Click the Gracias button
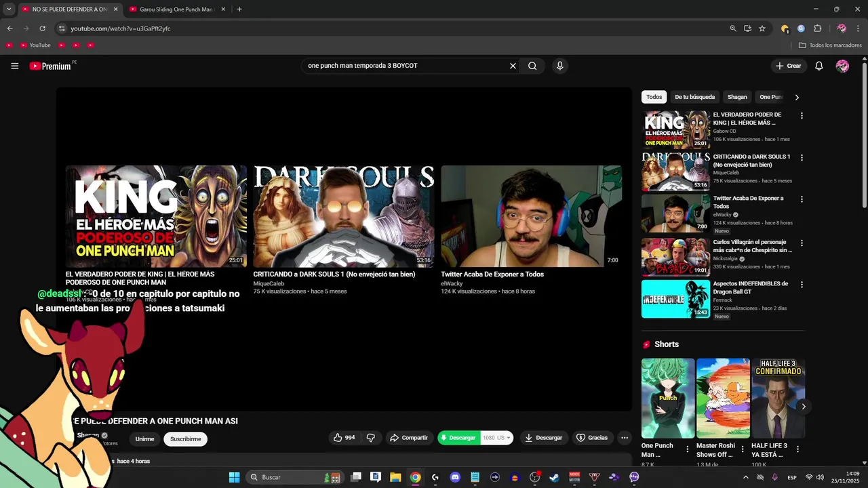Image resolution: width=868 pixels, height=488 pixels. click(x=592, y=438)
